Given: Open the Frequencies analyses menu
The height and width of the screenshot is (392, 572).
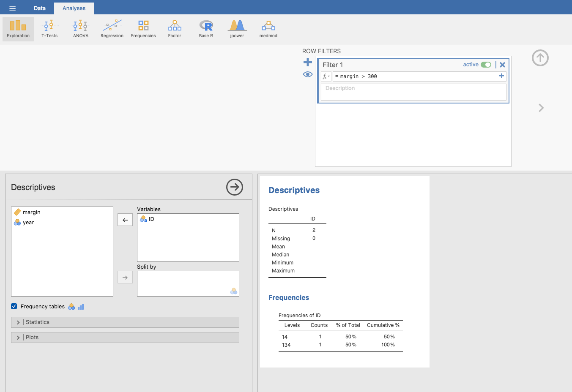Looking at the screenshot, I should 143,29.
